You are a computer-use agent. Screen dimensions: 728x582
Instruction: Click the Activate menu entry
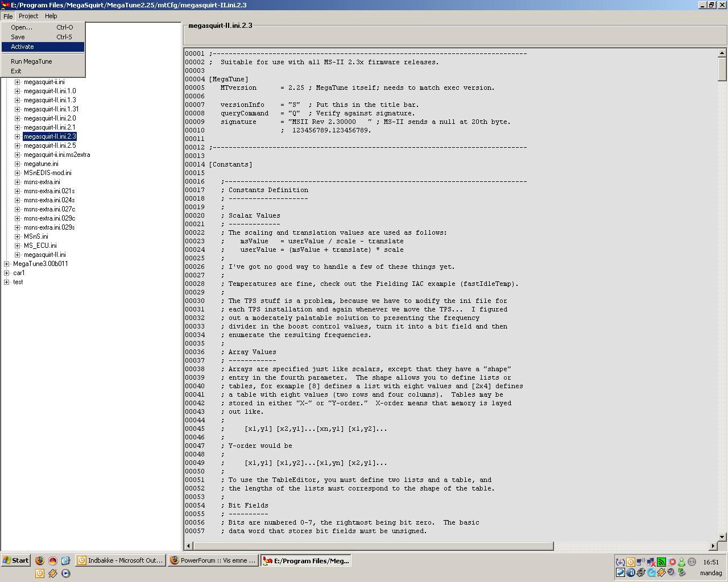click(43, 47)
